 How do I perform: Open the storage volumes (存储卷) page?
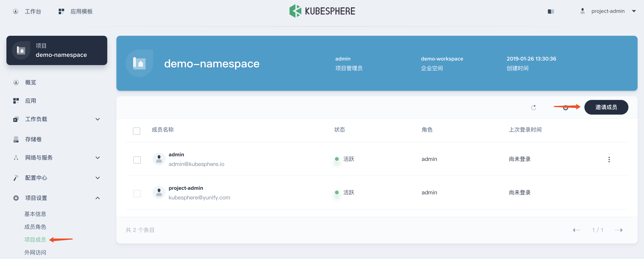pos(33,140)
